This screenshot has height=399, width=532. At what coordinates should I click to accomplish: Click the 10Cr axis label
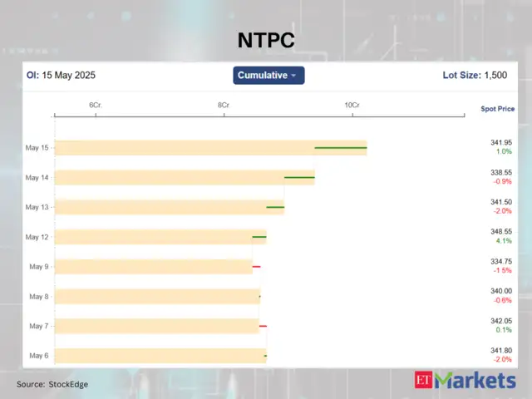pos(352,105)
